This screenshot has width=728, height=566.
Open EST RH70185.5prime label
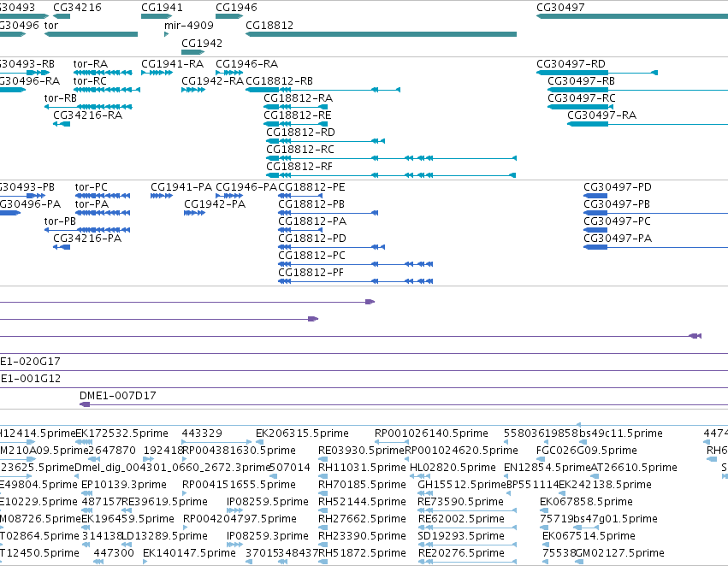tap(362, 485)
